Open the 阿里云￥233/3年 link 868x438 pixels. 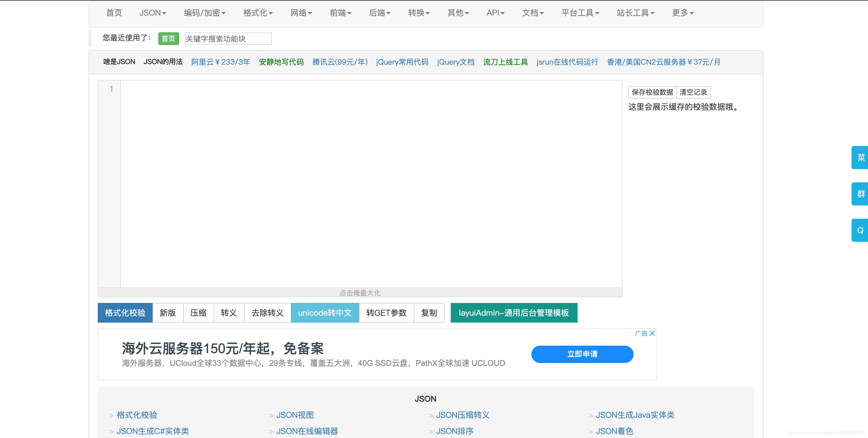click(x=221, y=62)
